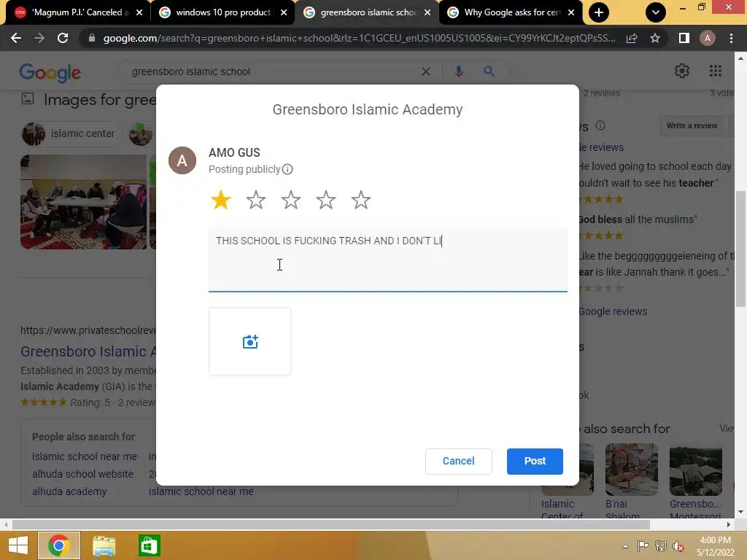Viewport: 747px width, 560px height.
Task: Open the Chrome profile avatar
Action: tap(708, 38)
